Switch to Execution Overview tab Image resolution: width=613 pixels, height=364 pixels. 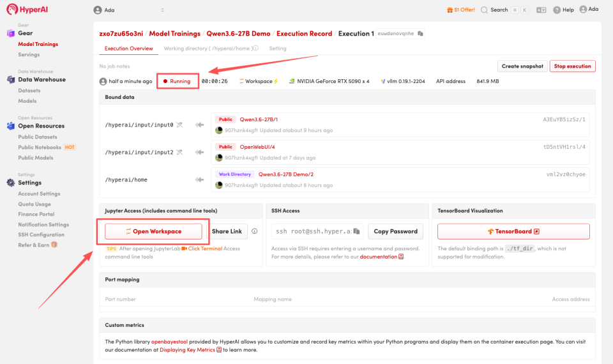(x=128, y=49)
